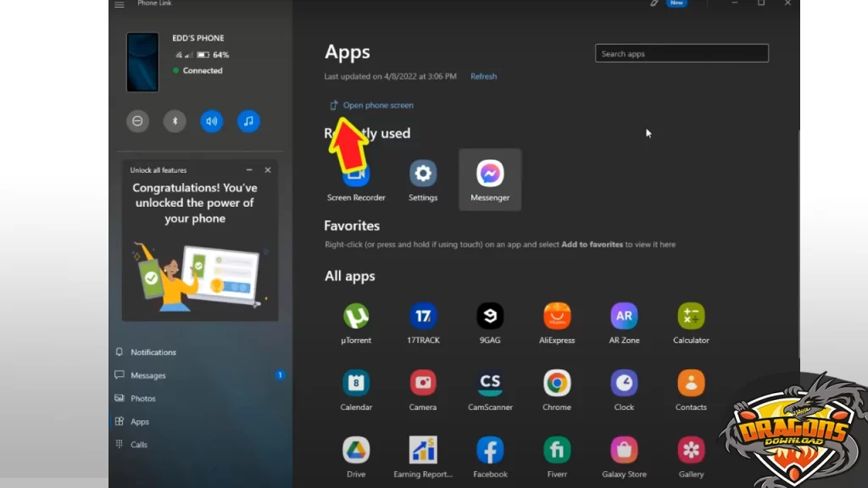Toggle Do Not Disturb on phone

pyautogui.click(x=137, y=121)
